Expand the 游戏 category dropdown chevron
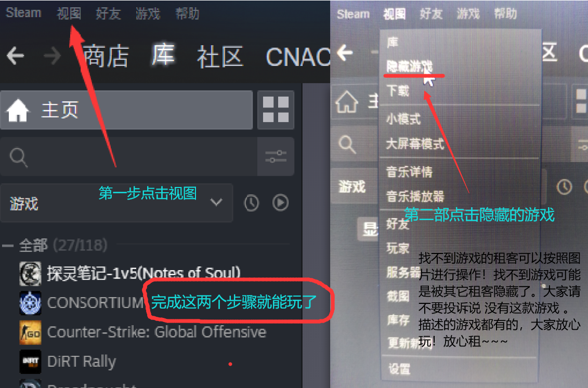588x388 pixels. [x=216, y=203]
